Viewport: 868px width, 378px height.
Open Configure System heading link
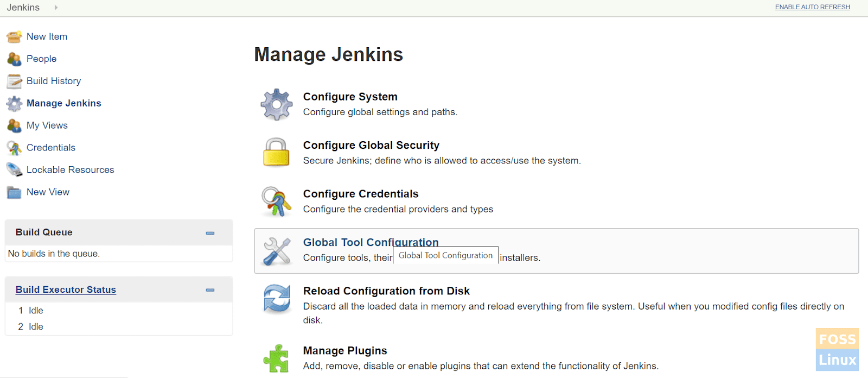click(x=350, y=97)
